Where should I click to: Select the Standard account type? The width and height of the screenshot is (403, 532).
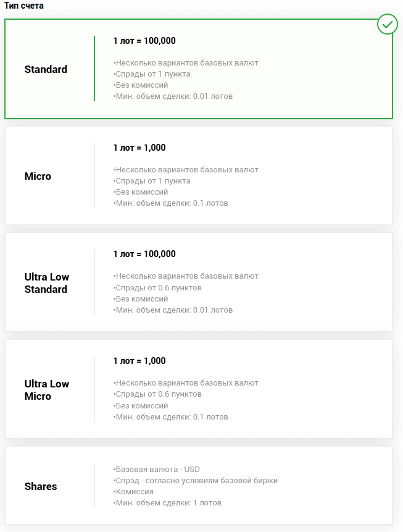(x=46, y=69)
